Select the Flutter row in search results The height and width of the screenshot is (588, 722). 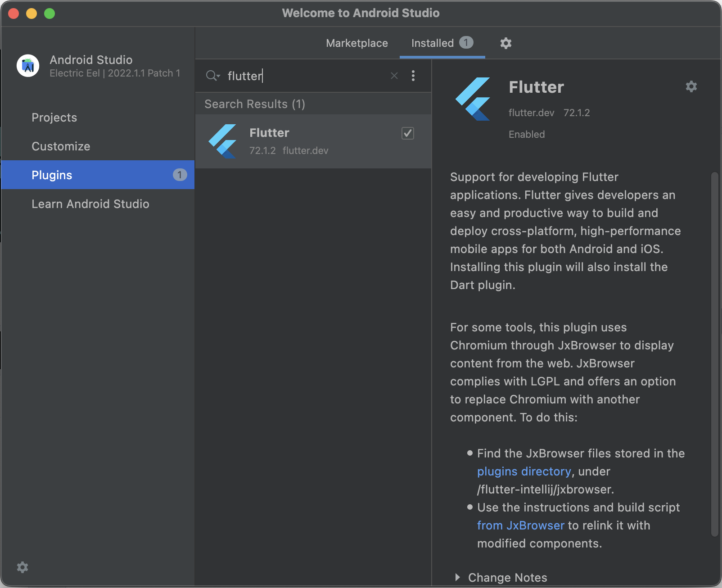[x=314, y=141]
